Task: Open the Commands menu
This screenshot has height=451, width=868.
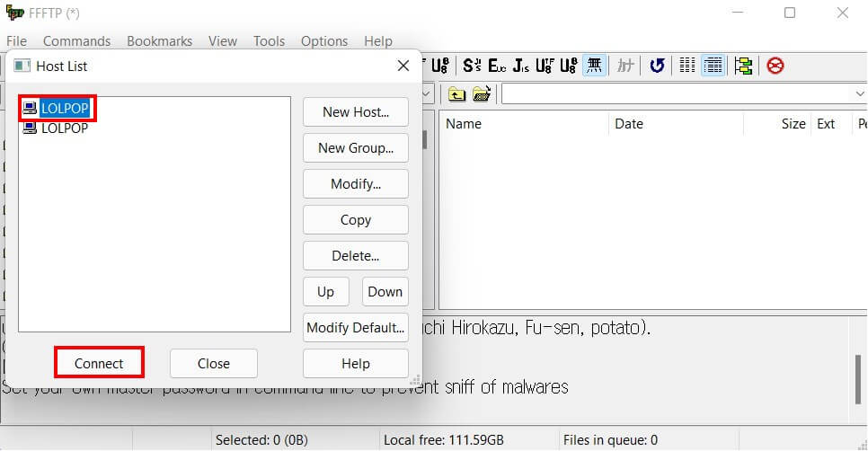Action: point(77,41)
